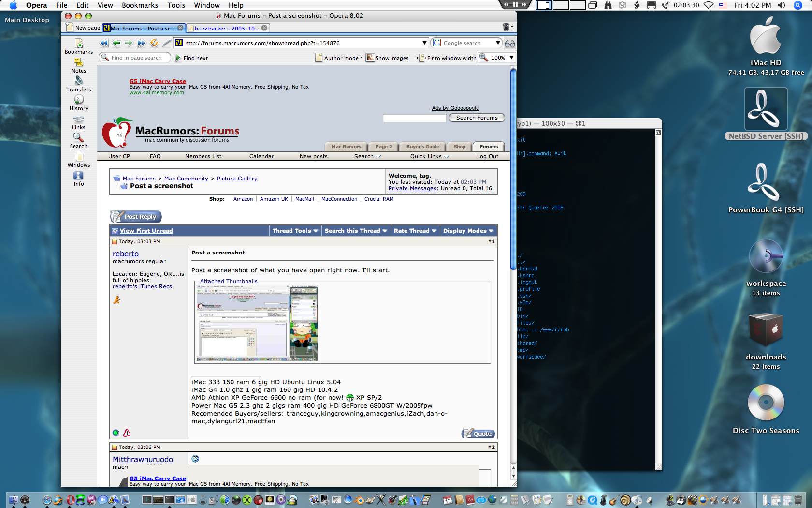Open the Opera application menu
Image resolution: width=812 pixels, height=508 pixels.
pos(37,5)
